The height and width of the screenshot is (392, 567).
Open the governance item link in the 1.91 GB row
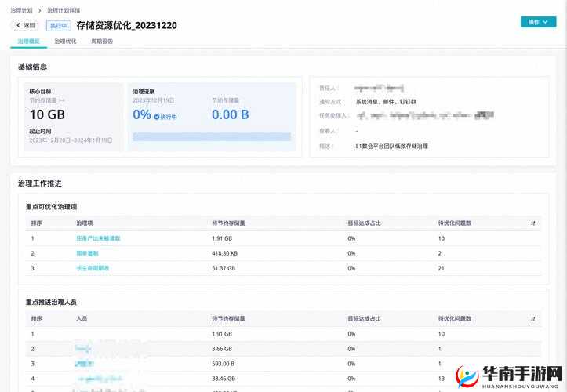click(x=98, y=238)
